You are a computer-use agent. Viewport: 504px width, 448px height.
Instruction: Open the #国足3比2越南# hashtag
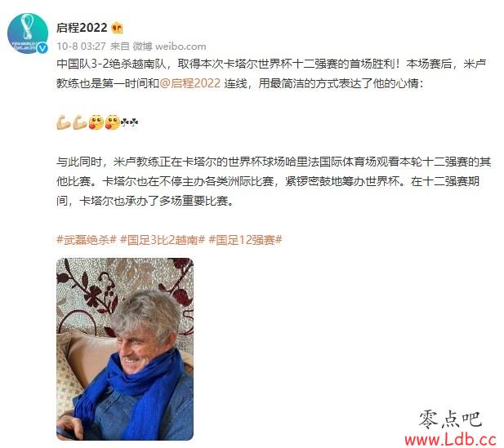click(x=163, y=240)
